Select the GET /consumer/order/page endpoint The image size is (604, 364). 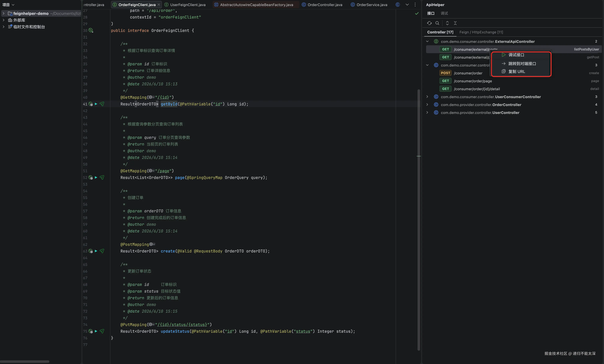click(514, 81)
